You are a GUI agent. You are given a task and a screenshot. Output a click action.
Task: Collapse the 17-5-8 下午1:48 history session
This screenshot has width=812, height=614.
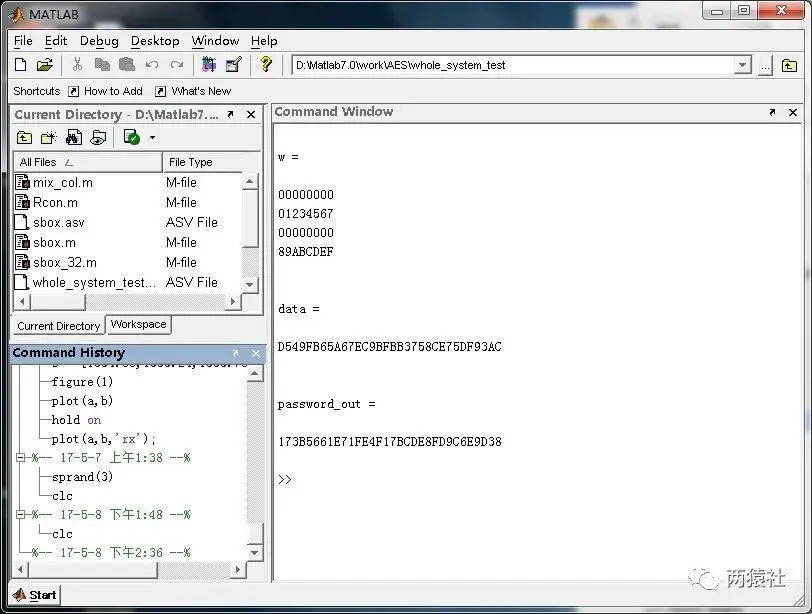coord(21,515)
